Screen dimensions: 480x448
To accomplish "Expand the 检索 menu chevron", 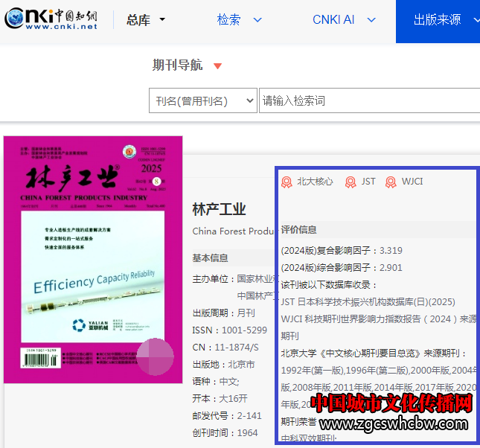I will coord(257,20).
